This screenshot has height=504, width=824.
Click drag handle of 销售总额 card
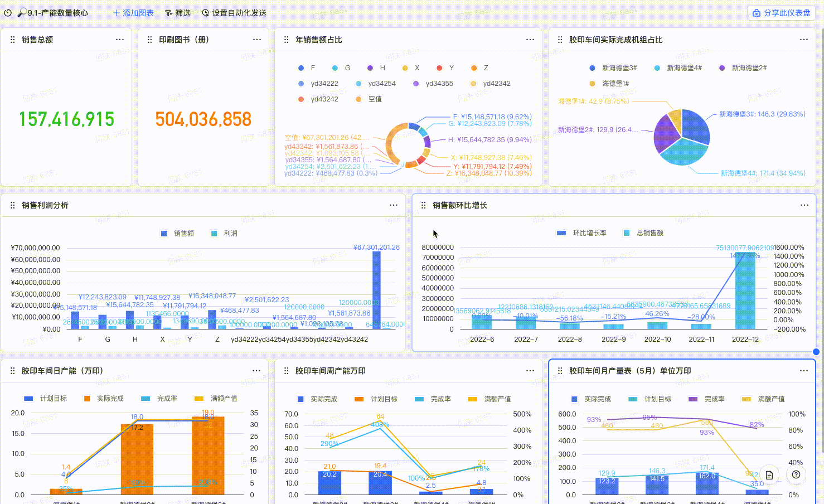click(12, 40)
